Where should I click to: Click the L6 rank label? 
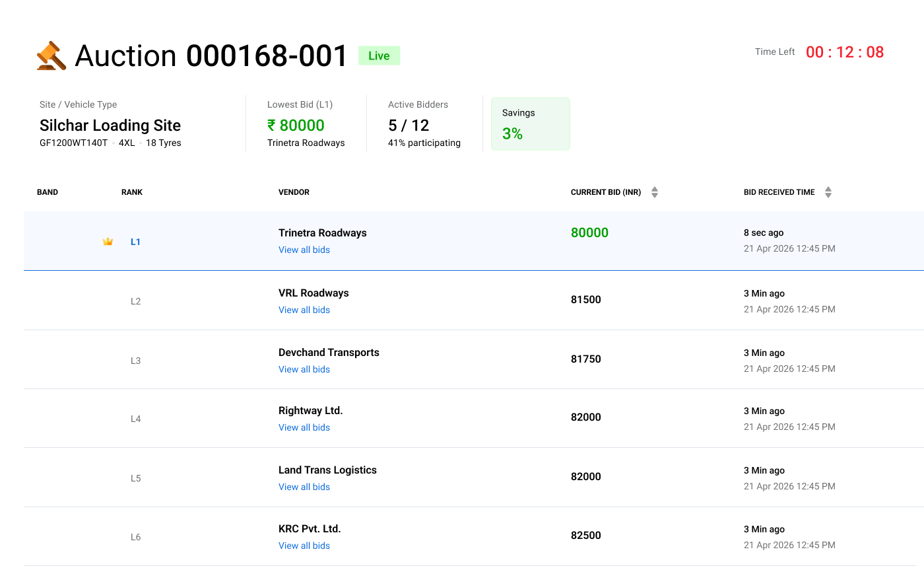135,537
